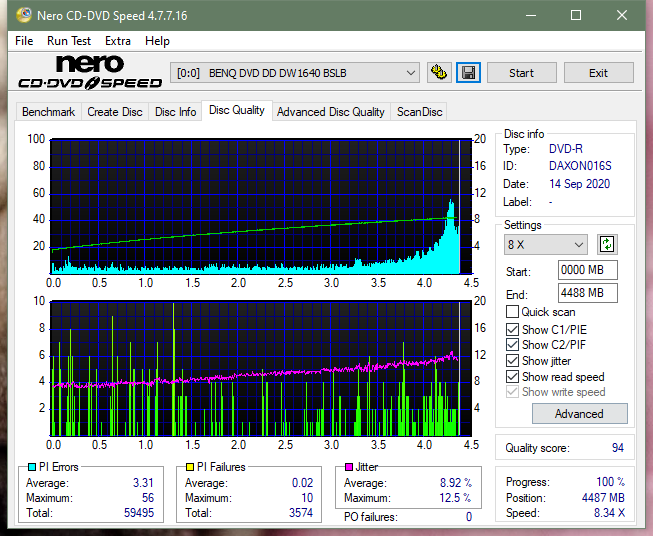
Task: Click the Exit button
Action: [x=598, y=73]
